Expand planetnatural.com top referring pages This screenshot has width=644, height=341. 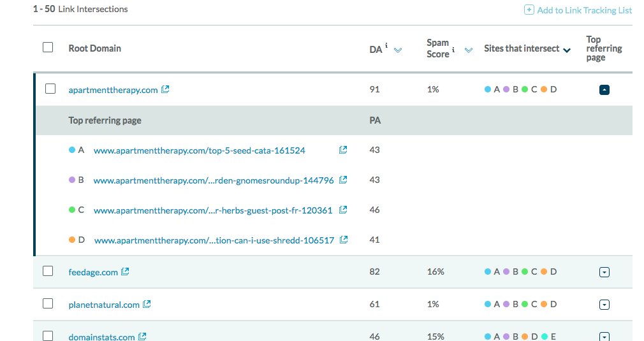[x=604, y=305]
